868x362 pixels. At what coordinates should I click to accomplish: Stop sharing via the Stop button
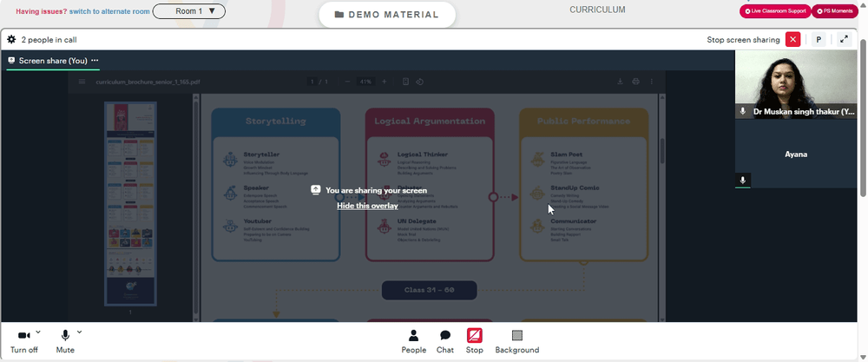(x=475, y=341)
